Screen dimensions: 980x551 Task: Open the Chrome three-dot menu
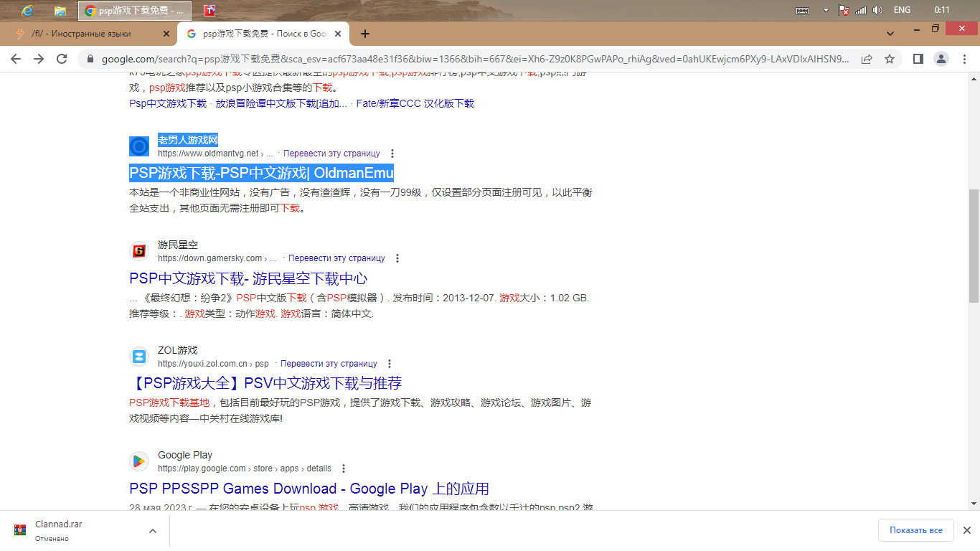point(965,59)
